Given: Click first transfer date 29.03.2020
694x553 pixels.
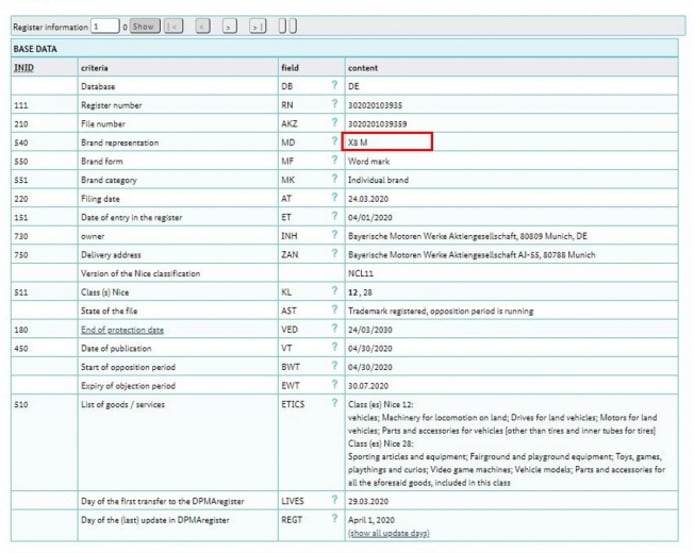Looking at the screenshot, I should tap(368, 501).
